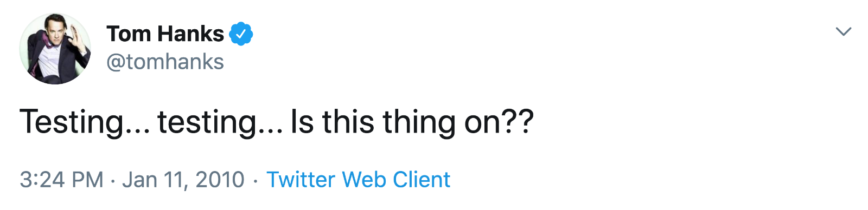Click the 3:24 PM timestamp

[61, 180]
